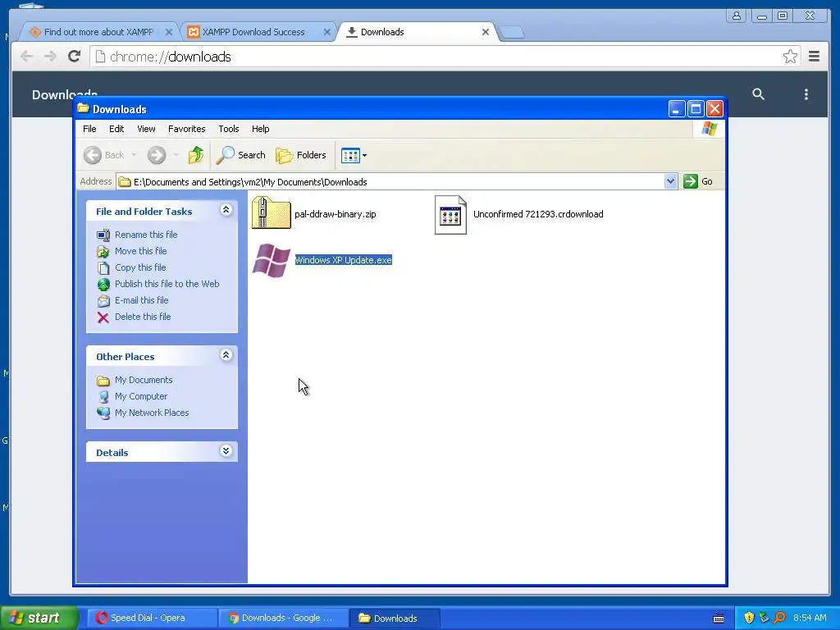Switch to Downloads - Google Chrome taskbar item
Image resolution: width=840 pixels, height=630 pixels.
(283, 618)
